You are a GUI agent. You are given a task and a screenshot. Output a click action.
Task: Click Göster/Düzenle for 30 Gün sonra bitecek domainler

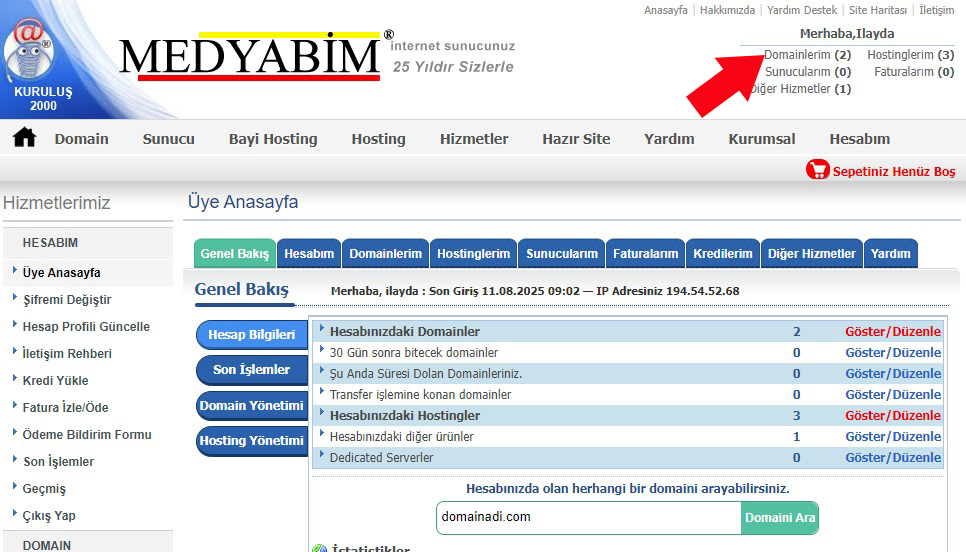pos(893,352)
